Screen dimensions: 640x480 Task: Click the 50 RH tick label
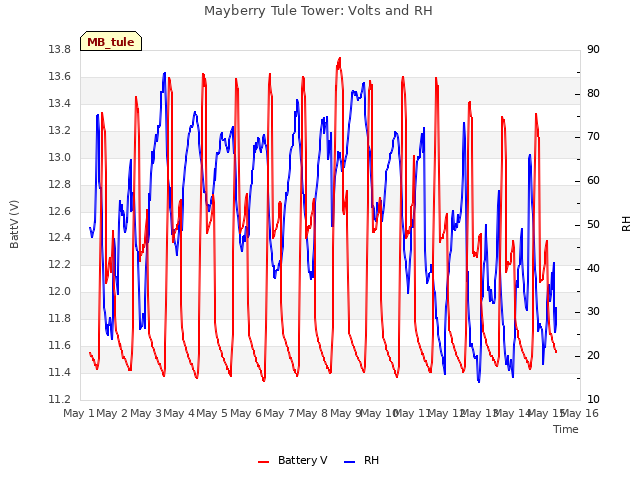pyautogui.click(x=593, y=224)
